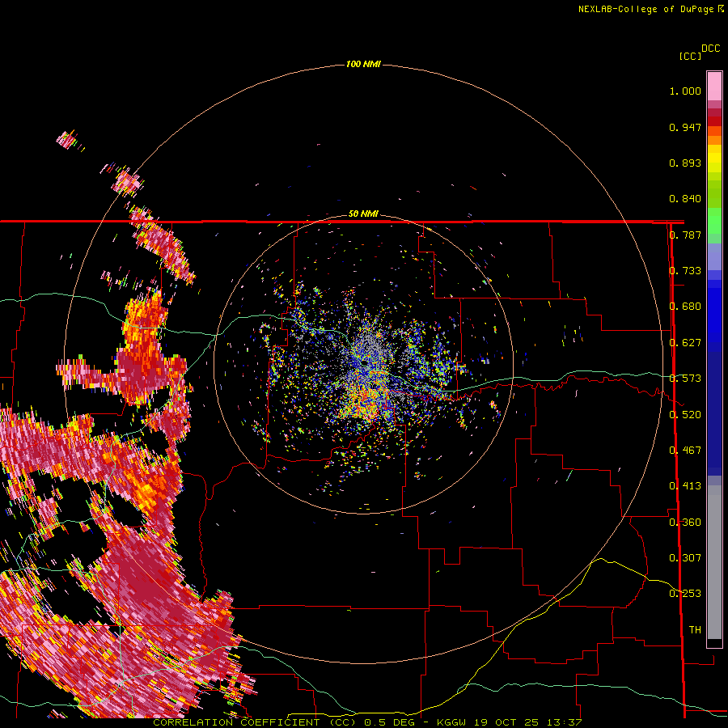Image resolution: width=728 pixels, height=728 pixels.
Task: Click the 0.413 scale value
Action: 685,486
